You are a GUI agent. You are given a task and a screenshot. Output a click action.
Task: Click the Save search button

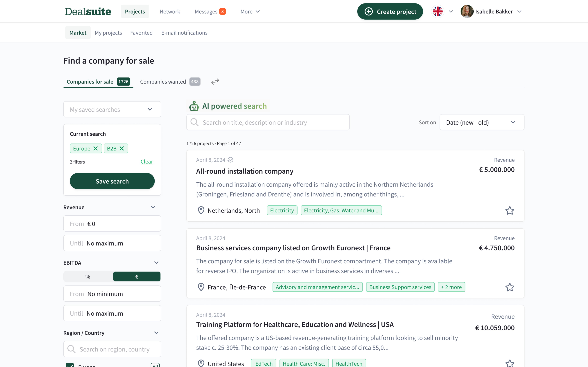point(112,181)
